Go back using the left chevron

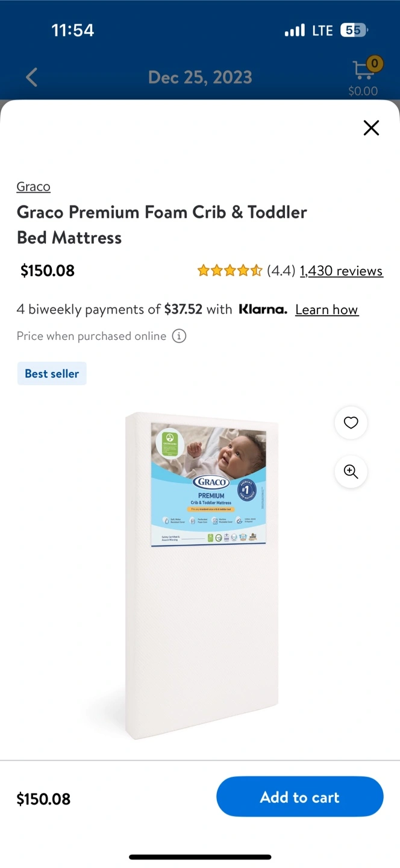coord(31,77)
